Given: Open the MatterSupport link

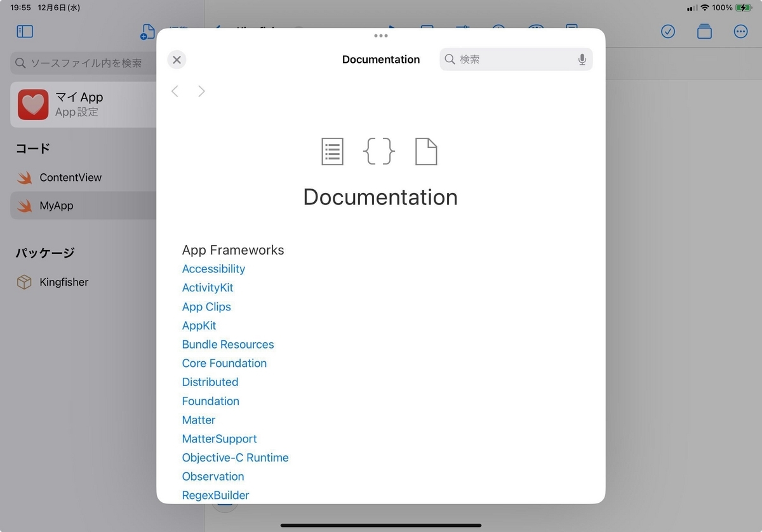Looking at the screenshot, I should point(219,439).
